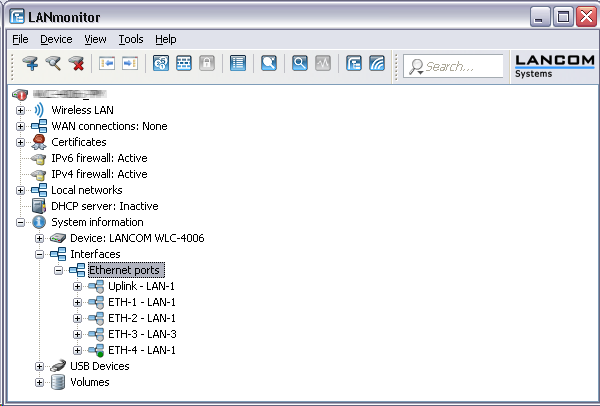This screenshot has height=406, width=600.
Task: Click the ETH-4 port icon with green dot
Action: [95, 350]
